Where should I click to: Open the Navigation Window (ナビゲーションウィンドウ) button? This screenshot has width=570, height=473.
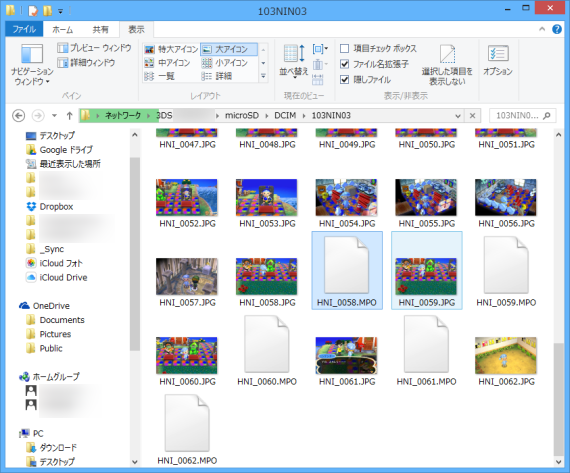pyautogui.click(x=32, y=65)
